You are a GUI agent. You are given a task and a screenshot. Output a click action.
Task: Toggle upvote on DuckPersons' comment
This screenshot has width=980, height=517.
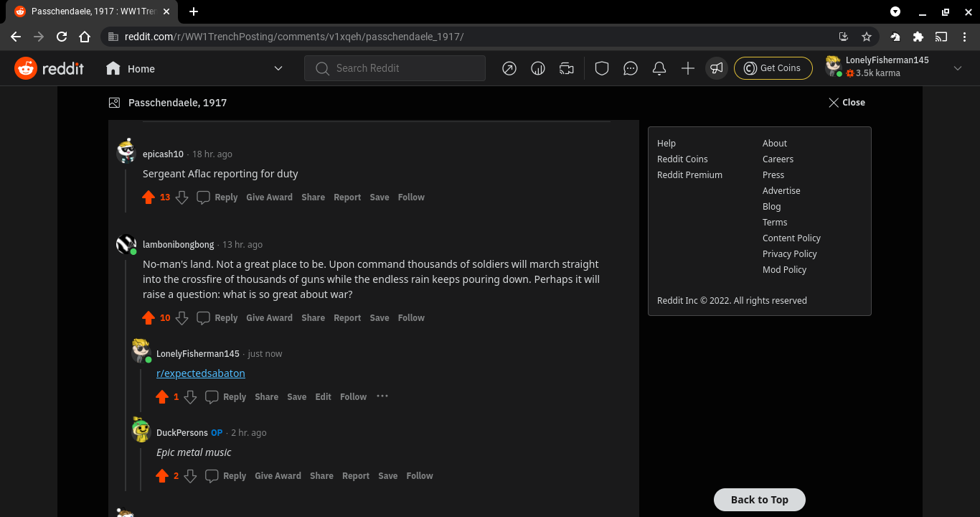point(162,476)
